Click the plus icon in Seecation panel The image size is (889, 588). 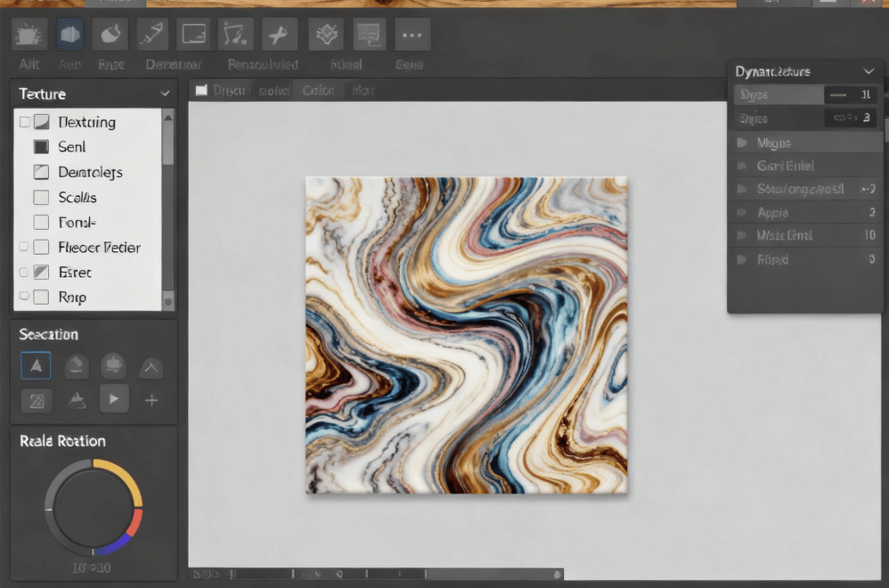[x=151, y=400]
